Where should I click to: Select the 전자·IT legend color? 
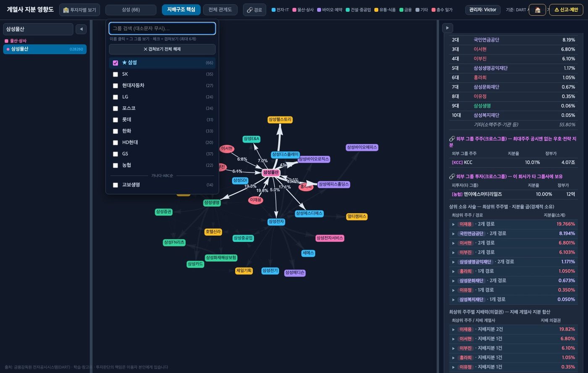[x=280, y=10]
